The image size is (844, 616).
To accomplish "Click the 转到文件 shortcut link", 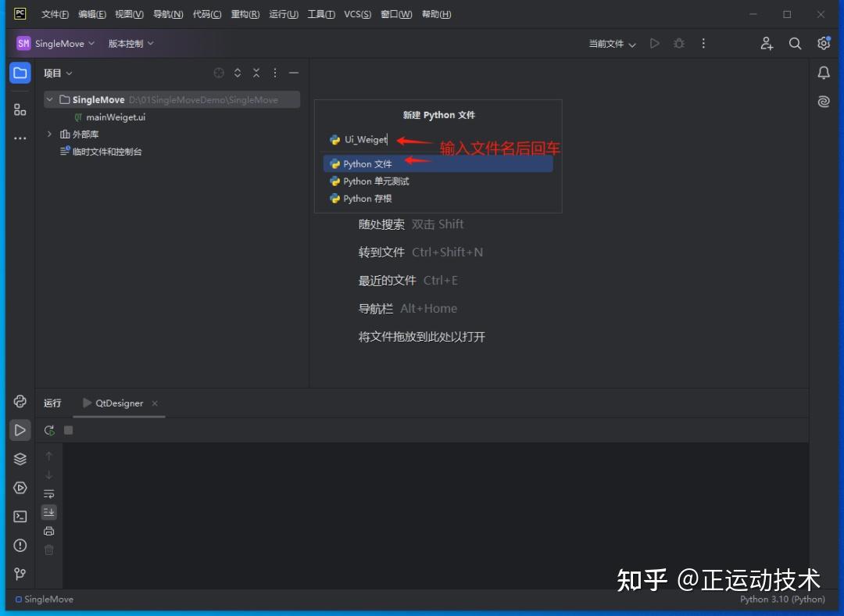I will point(381,252).
